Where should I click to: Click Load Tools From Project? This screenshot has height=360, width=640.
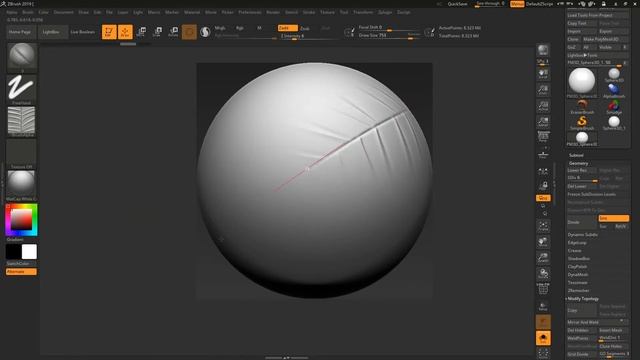tap(598, 15)
